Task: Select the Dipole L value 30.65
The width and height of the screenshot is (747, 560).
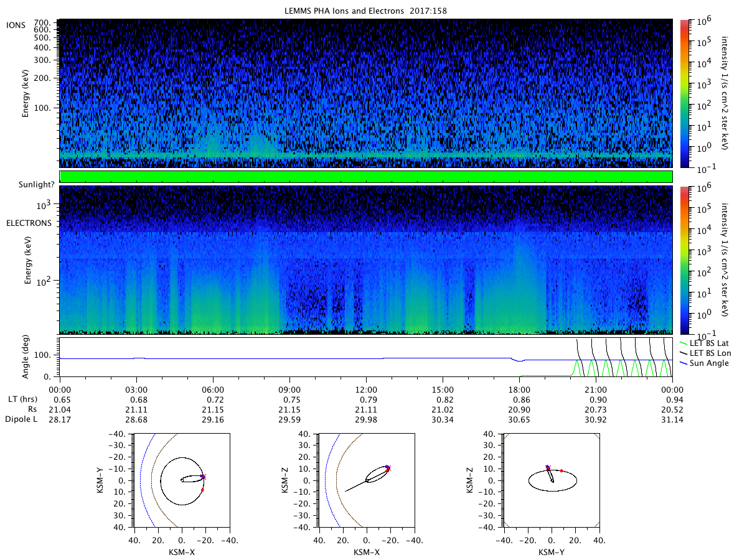Action: click(x=519, y=420)
